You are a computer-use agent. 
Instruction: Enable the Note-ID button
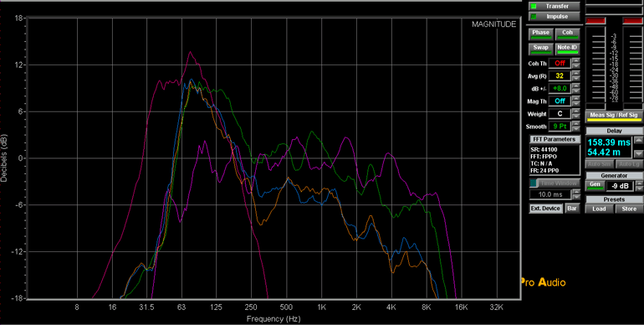567,49
